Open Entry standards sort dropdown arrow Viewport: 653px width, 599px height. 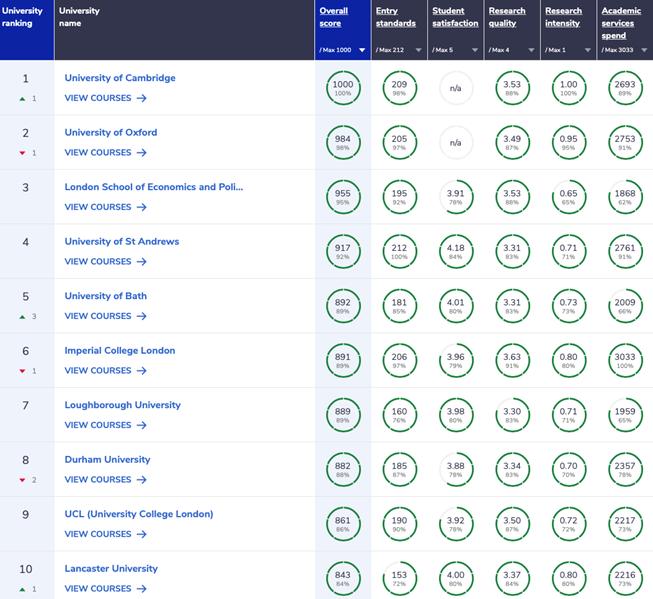[418, 49]
